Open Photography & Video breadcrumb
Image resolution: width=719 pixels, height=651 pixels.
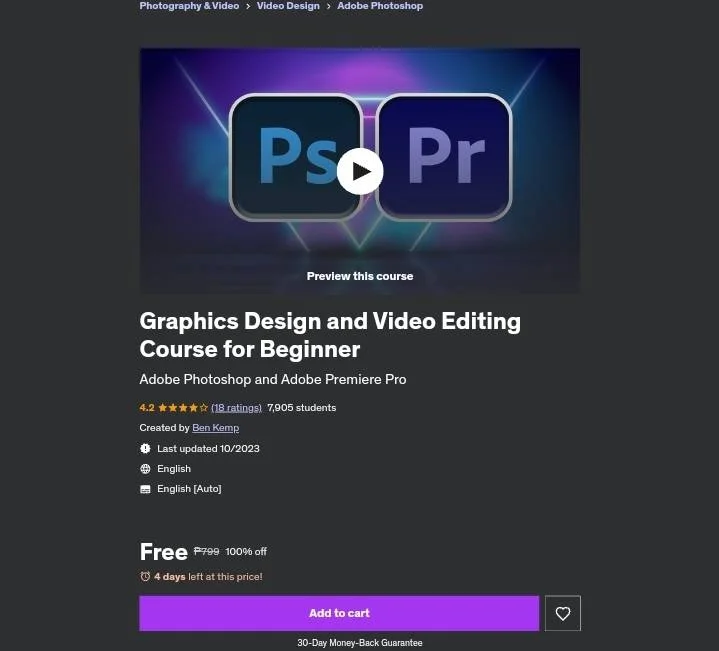pyautogui.click(x=189, y=6)
